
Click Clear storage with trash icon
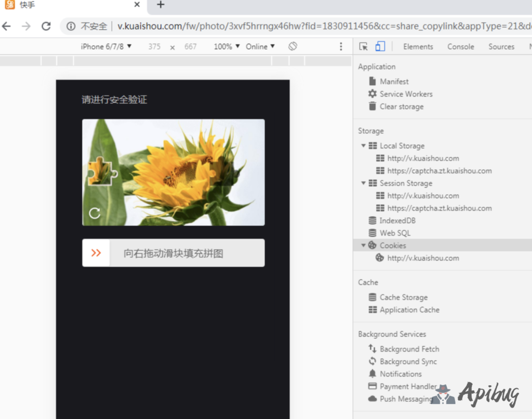coord(401,107)
